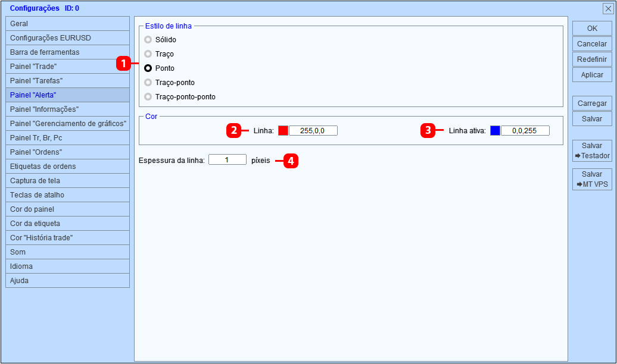
Task: Select Traço-ponto line style
Action: tap(148, 83)
